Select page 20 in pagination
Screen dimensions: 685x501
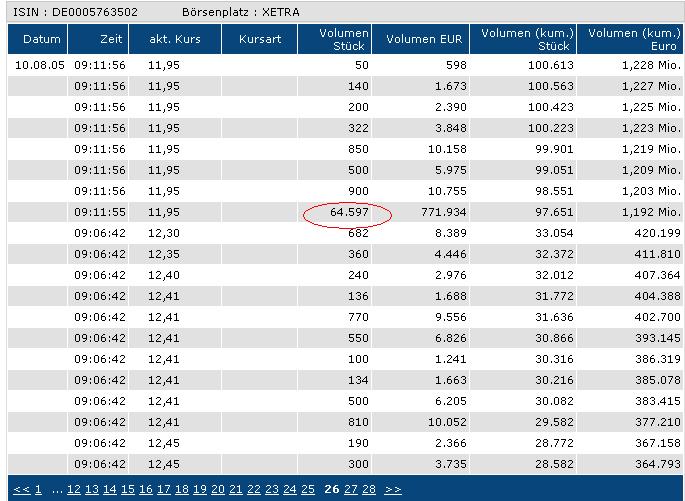click(218, 489)
